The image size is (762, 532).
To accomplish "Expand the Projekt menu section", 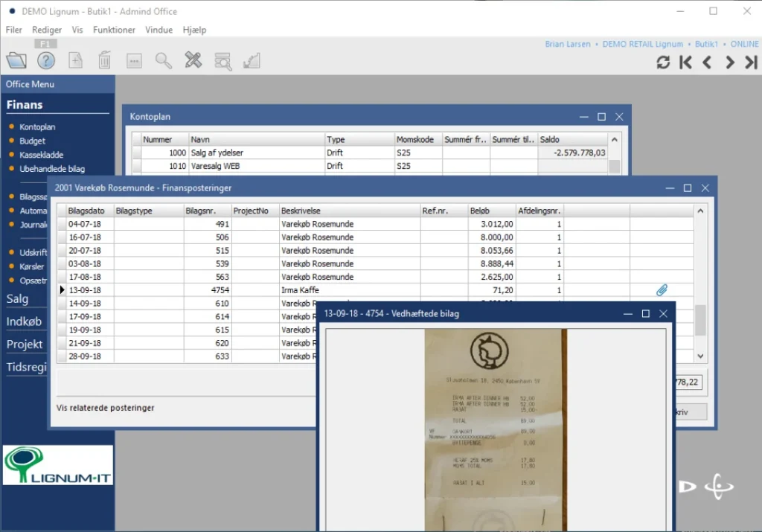I will [25, 344].
